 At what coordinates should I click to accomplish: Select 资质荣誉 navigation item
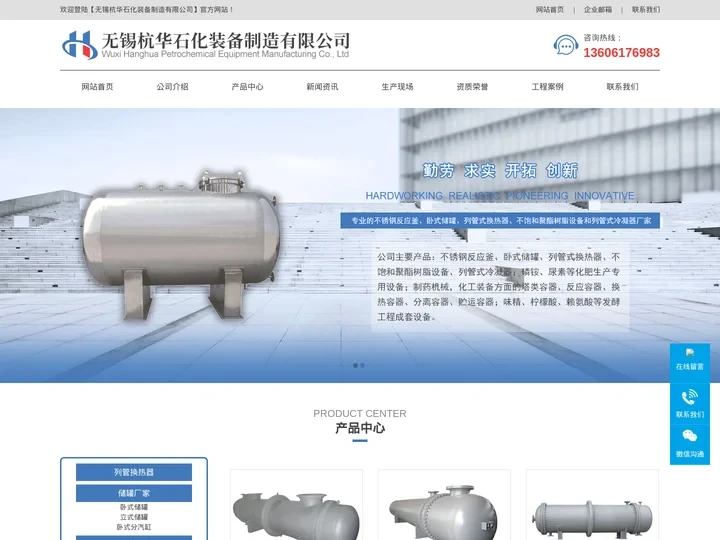tap(472, 87)
